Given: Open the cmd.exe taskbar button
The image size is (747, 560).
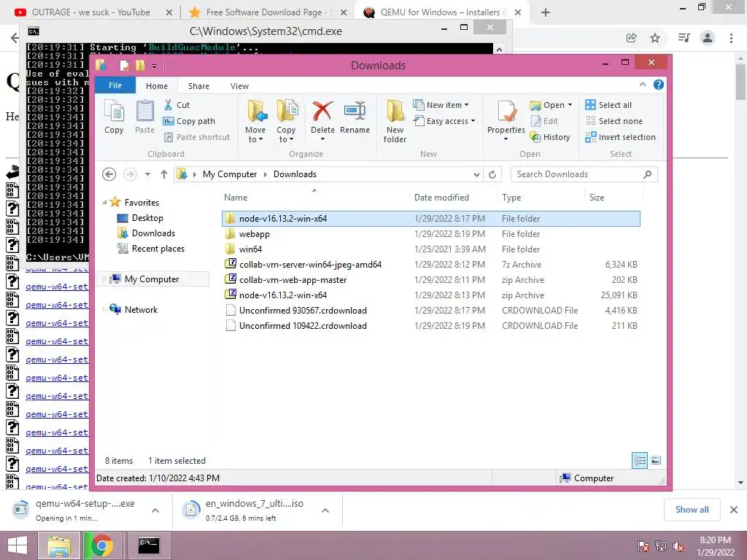Looking at the screenshot, I should 149,545.
